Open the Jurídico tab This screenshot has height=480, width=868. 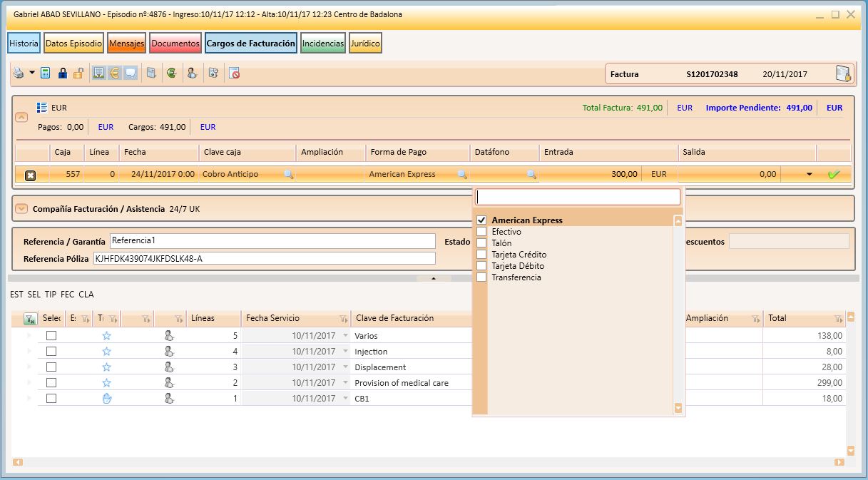[x=365, y=44]
